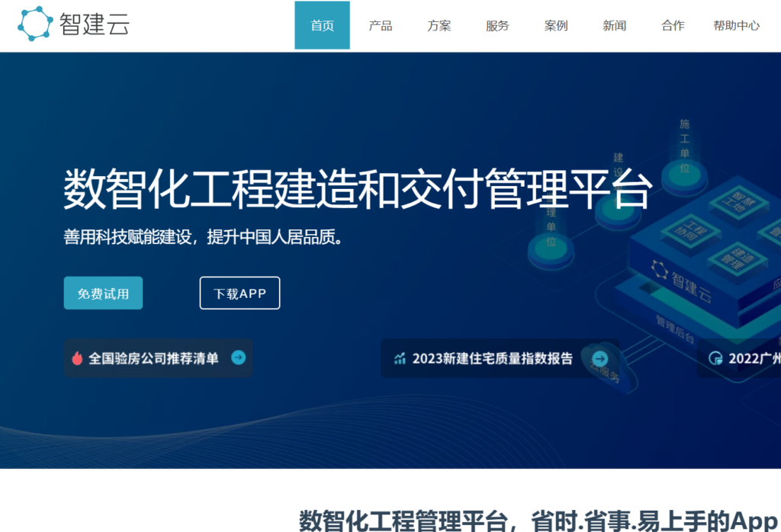This screenshot has height=532, width=781.
Task: Click the clock icon beside 2022广州 item
Action: click(715, 358)
